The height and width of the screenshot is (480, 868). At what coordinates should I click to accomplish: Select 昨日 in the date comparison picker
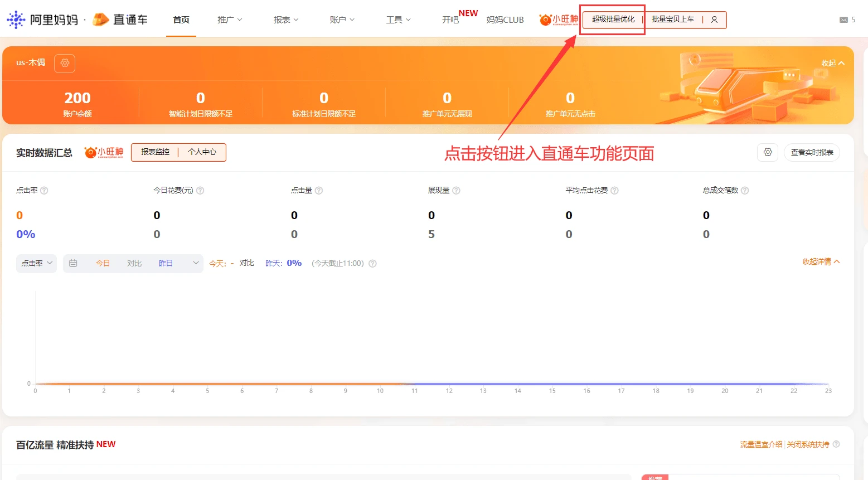pyautogui.click(x=166, y=263)
